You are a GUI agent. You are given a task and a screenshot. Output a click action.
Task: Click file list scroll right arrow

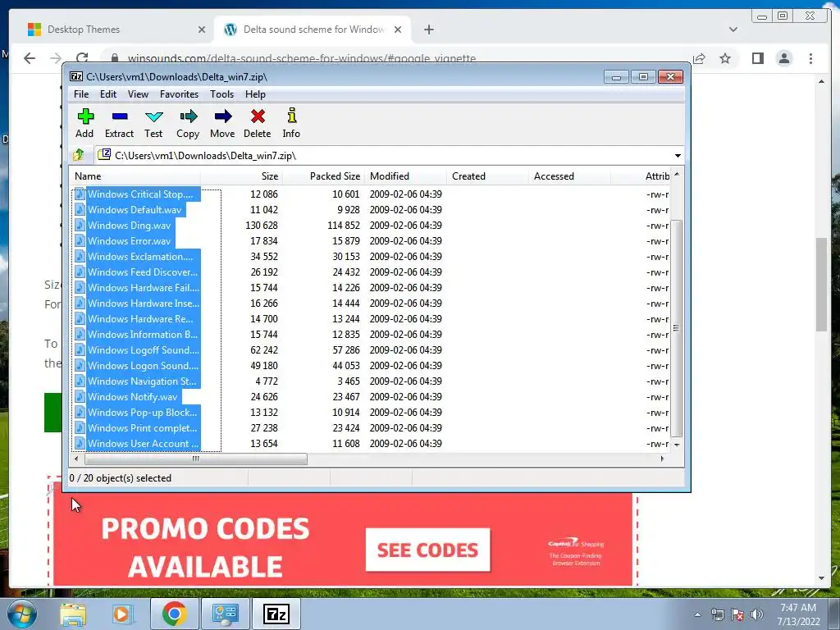pyautogui.click(x=663, y=459)
